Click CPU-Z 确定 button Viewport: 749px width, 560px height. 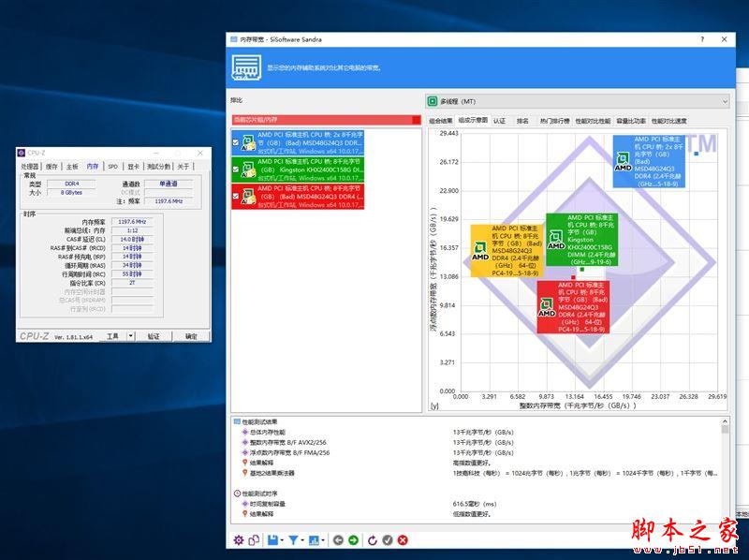coord(191,336)
